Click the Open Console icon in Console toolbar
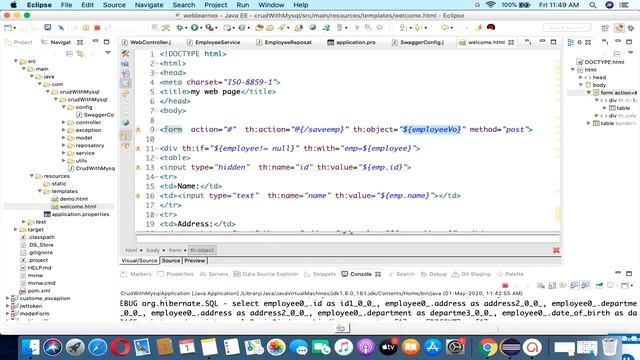The height and width of the screenshot is (360, 640). (625, 285)
